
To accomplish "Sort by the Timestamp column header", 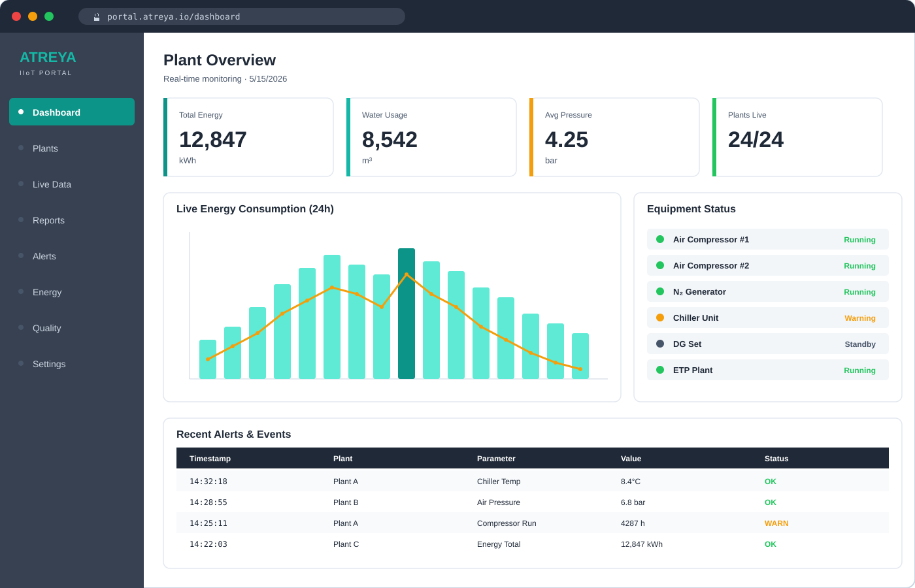I will click(x=210, y=459).
